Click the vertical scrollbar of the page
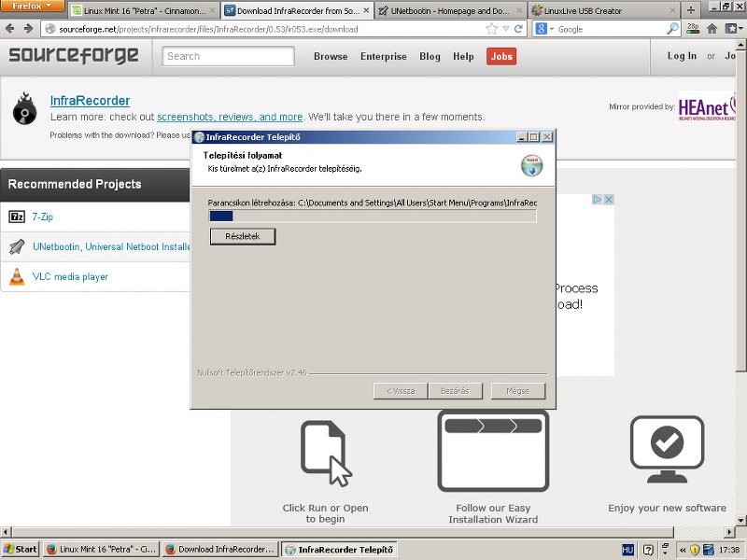747x560 pixels. [740, 212]
